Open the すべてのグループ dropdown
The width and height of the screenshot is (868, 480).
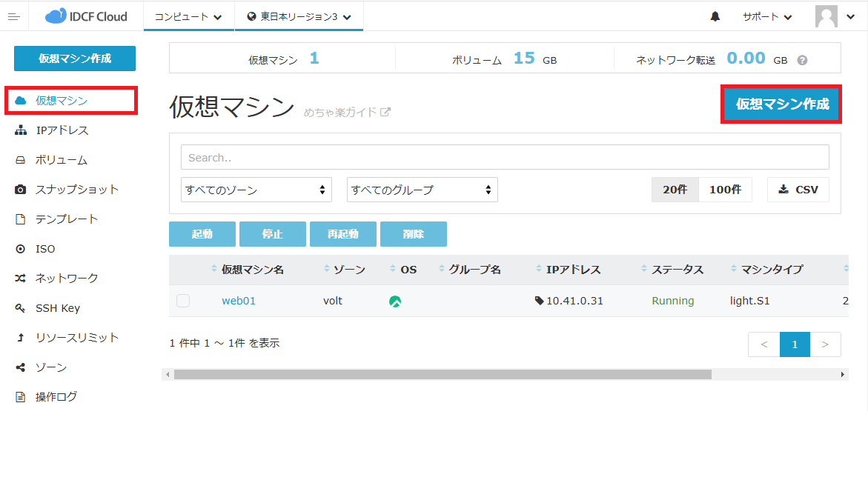point(422,190)
